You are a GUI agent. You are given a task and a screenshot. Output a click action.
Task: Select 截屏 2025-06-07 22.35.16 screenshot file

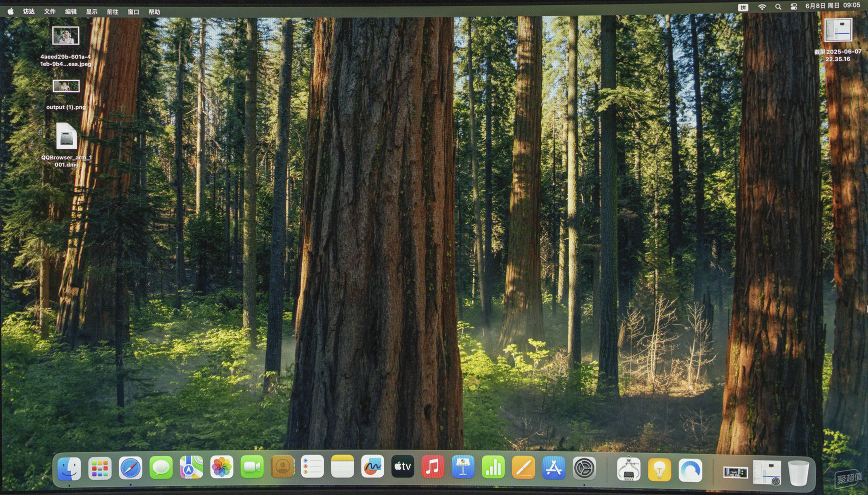pyautogui.click(x=838, y=40)
